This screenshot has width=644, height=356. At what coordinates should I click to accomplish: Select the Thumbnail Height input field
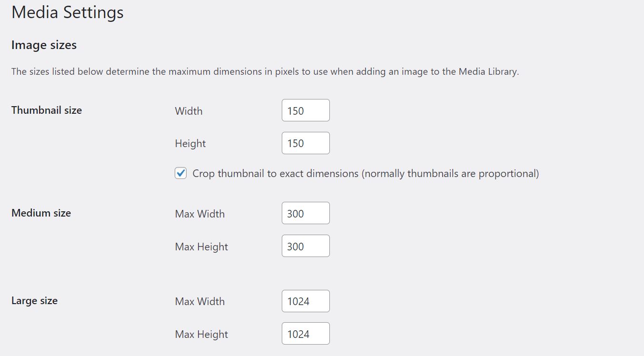pos(305,143)
